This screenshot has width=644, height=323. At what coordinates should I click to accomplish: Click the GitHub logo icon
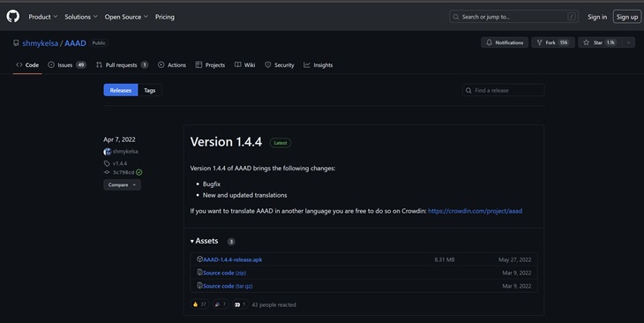[x=12, y=17]
